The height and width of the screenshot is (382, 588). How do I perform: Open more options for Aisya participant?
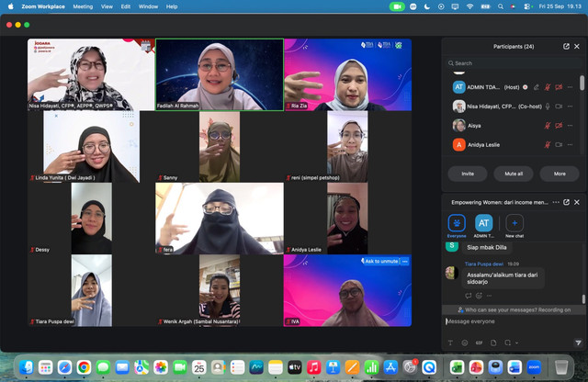click(x=570, y=126)
